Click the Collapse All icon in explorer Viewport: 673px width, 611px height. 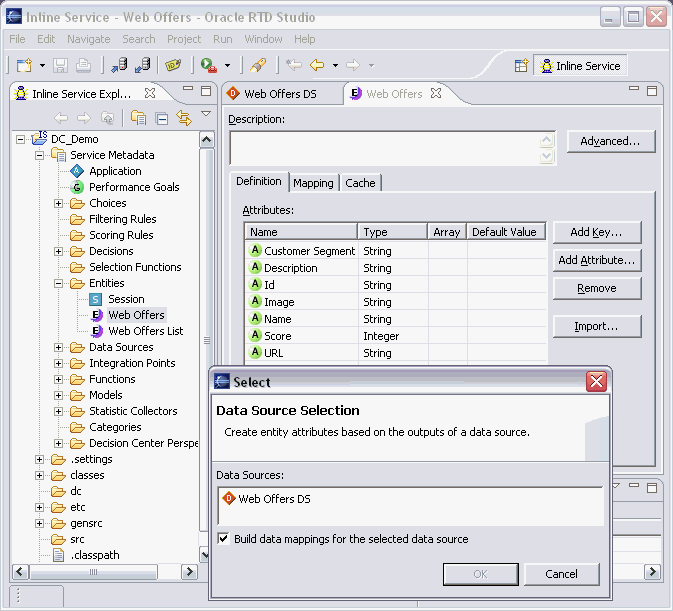162,118
